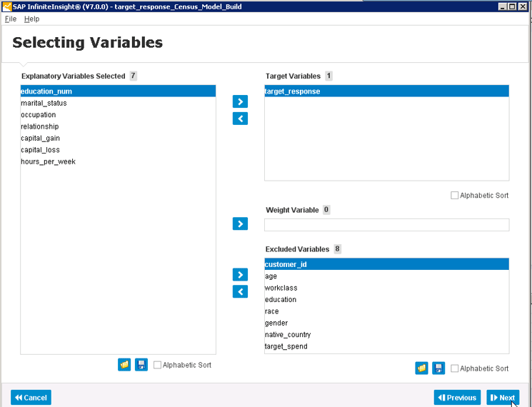532x407 pixels.
Task: Save explanatory variables list with disk icon
Action: tap(141, 365)
